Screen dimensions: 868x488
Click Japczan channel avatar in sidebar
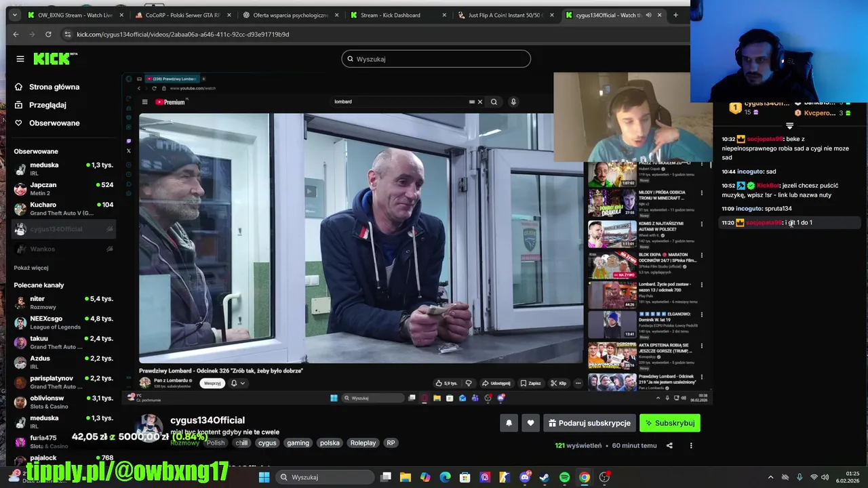click(x=20, y=188)
